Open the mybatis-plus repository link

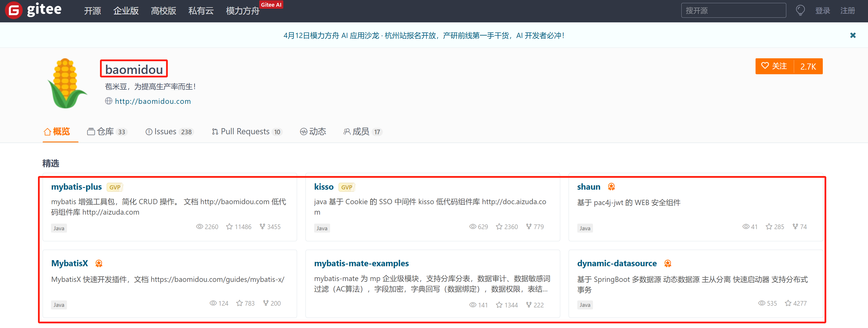77,187
